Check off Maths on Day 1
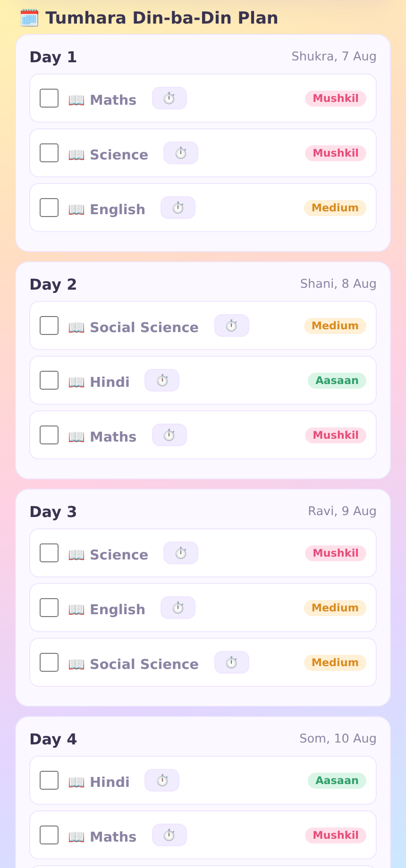 (x=49, y=98)
